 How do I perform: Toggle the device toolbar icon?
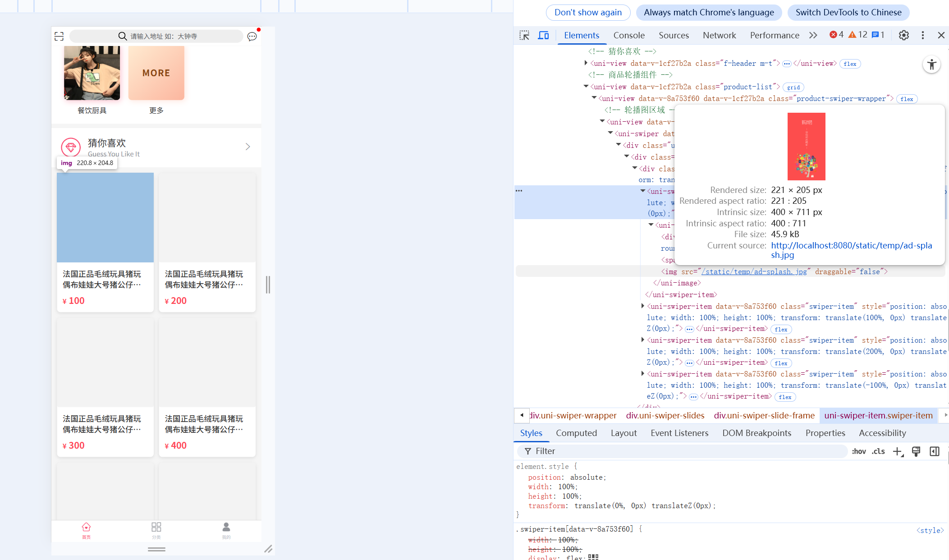click(x=544, y=35)
